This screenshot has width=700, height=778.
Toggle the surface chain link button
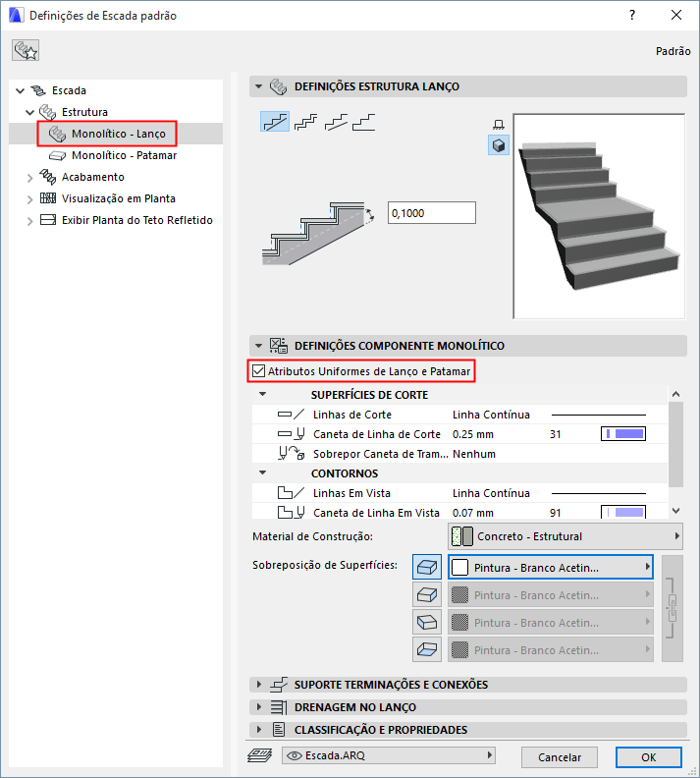pyautogui.click(x=673, y=608)
